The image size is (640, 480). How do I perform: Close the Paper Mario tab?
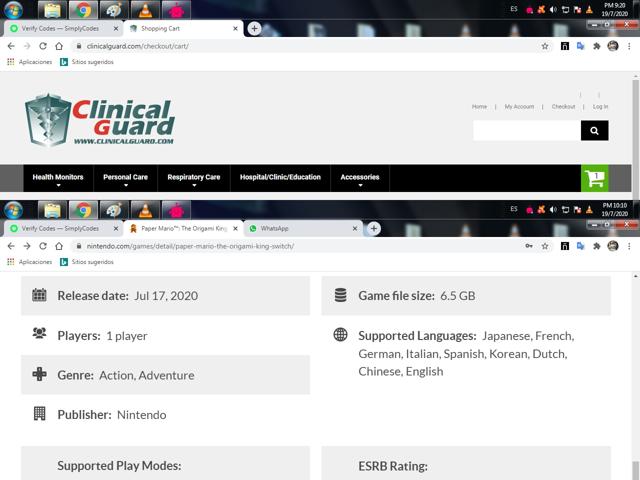click(x=235, y=229)
